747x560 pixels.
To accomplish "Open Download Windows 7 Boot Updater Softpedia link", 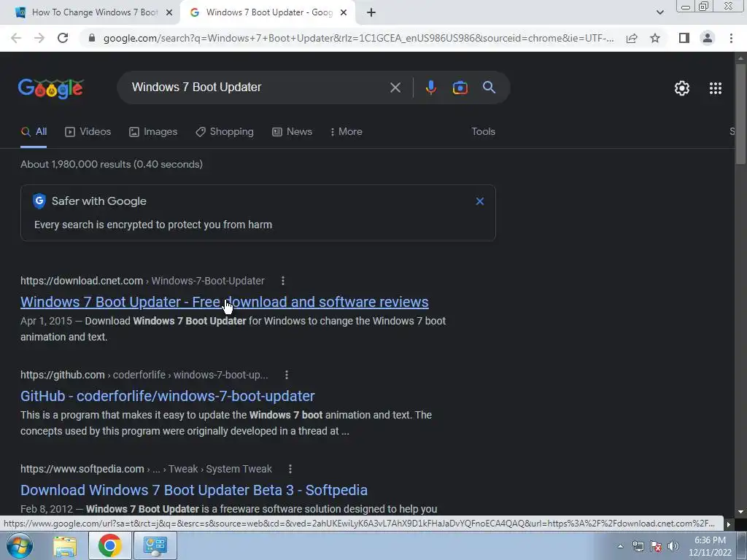I will pos(194,490).
